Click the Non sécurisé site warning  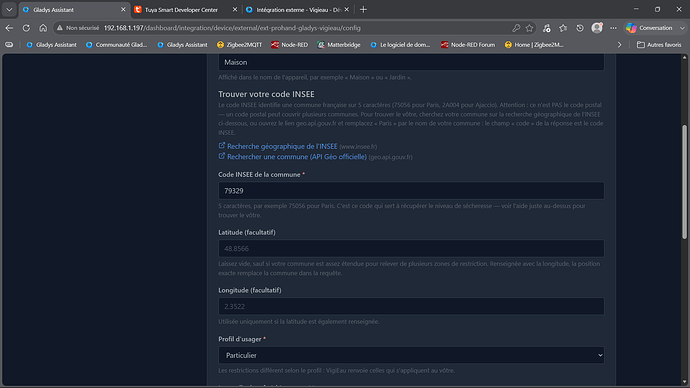pos(78,28)
